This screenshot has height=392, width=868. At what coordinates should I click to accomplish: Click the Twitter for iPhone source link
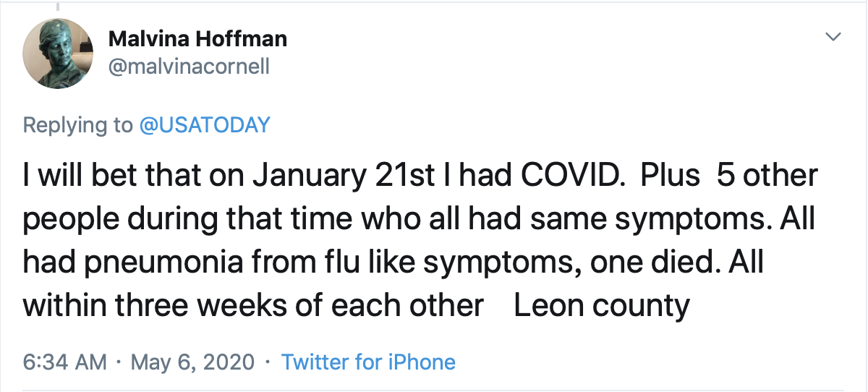(368, 361)
